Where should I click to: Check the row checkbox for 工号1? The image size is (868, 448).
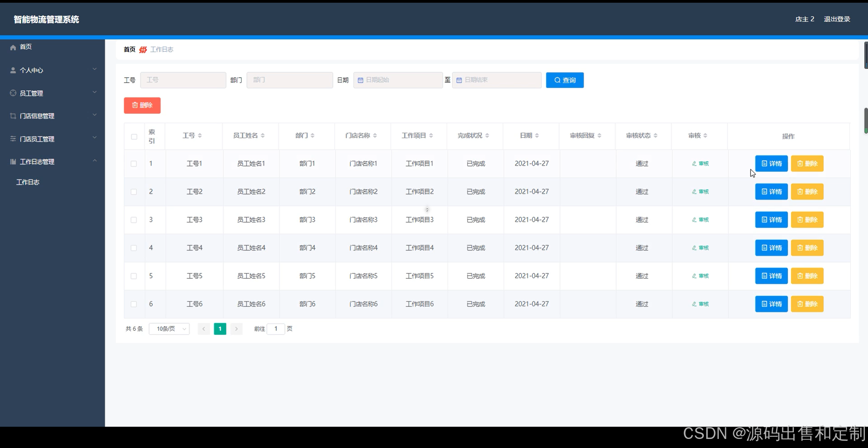pos(134,164)
